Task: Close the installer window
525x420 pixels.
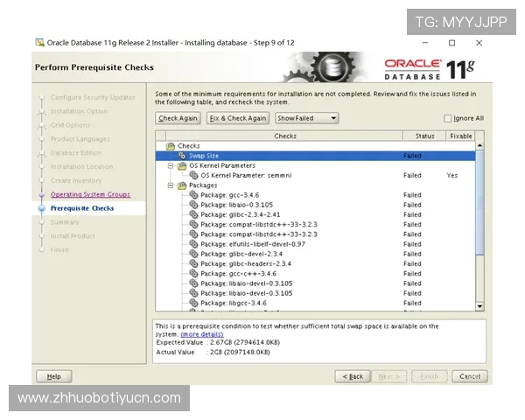Action: click(479, 43)
